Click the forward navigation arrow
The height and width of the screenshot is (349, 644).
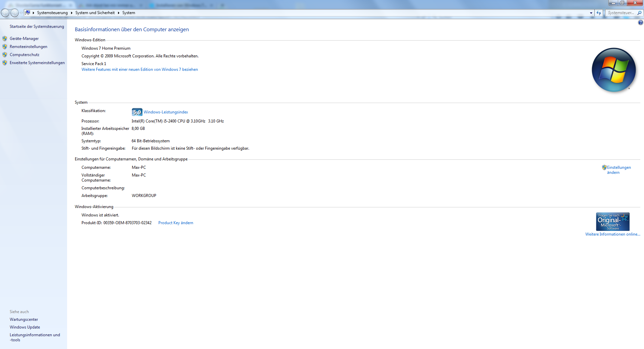pyautogui.click(x=14, y=13)
